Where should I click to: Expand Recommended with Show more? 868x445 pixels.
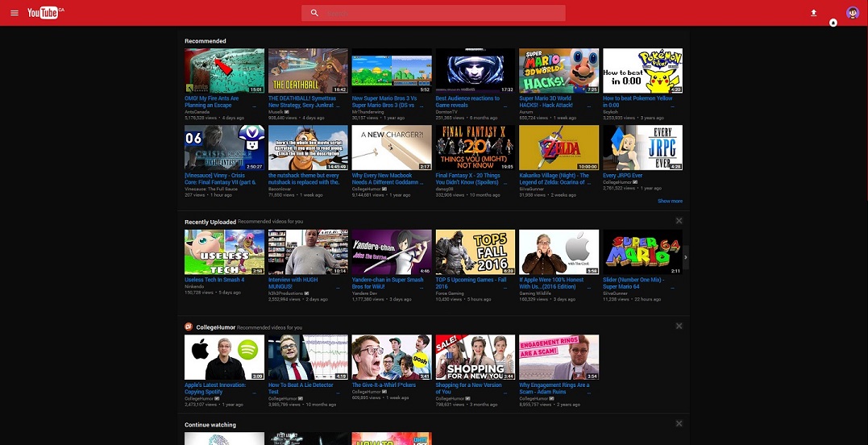tap(670, 201)
